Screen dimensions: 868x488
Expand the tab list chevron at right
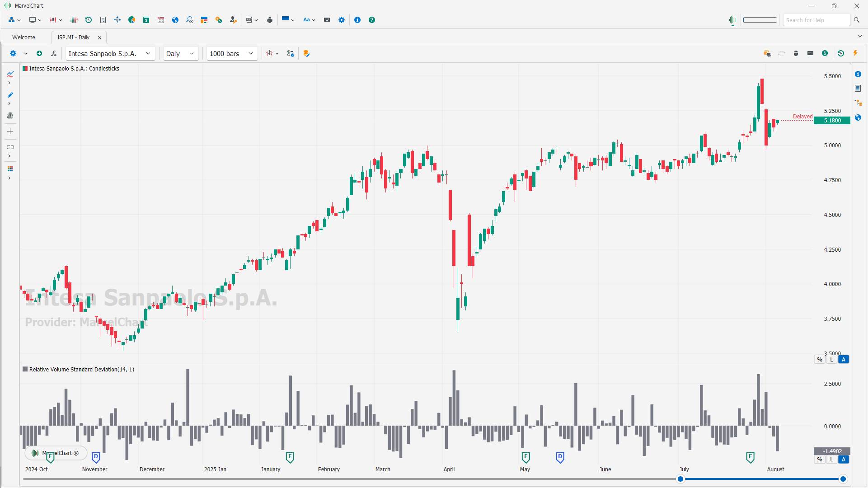pos(859,37)
